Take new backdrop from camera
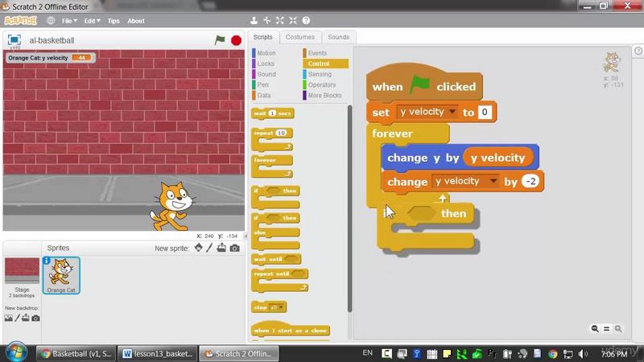 35,318
